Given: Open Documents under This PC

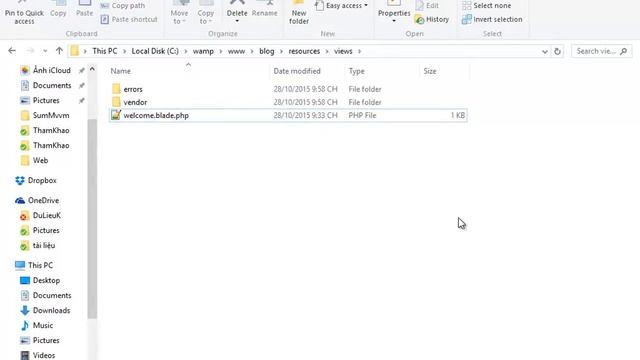Looking at the screenshot, I should (46, 296).
